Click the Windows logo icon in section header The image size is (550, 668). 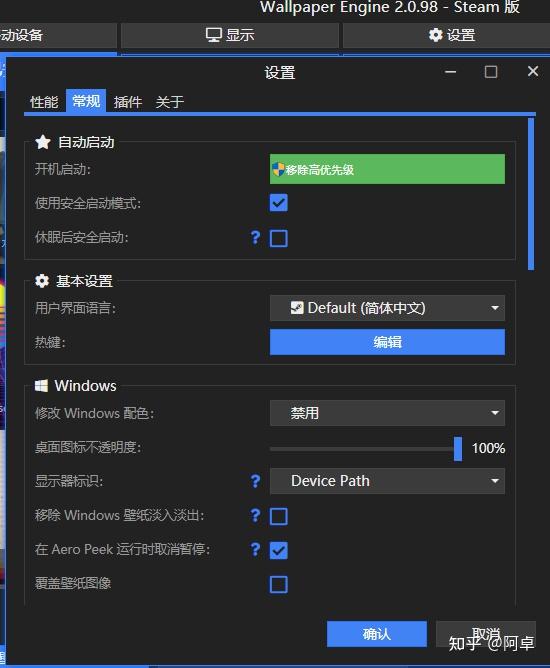[x=41, y=386]
